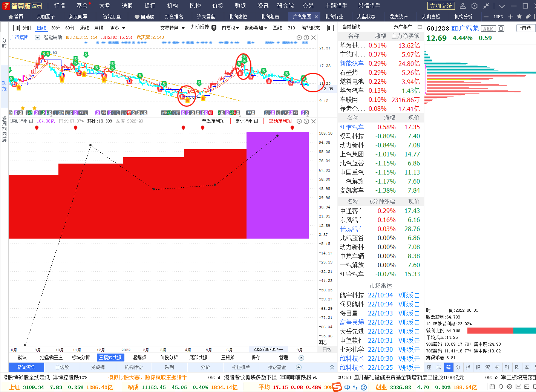Click the star favorite icon in the tab bar
The height and width of the screenshot is (392, 536).
pos(519,17)
